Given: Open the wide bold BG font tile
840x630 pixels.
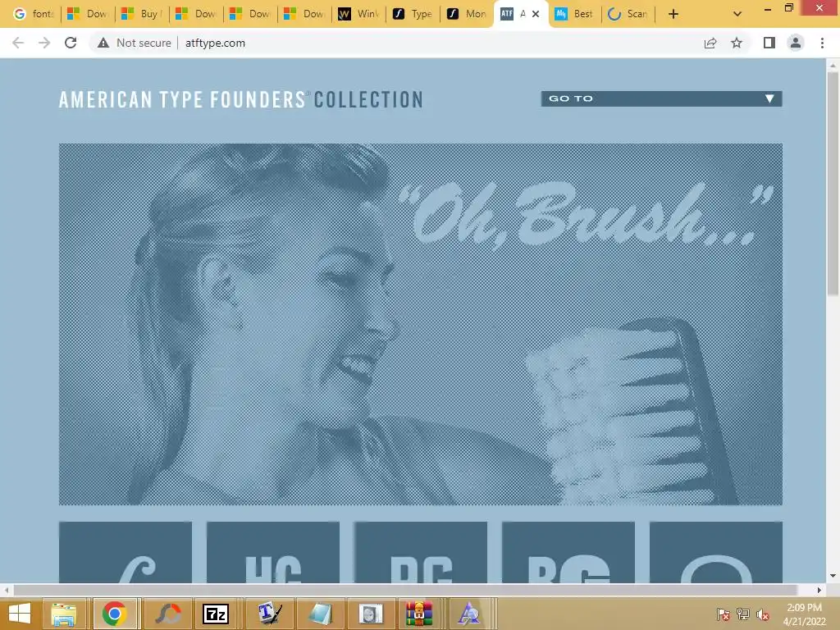Looking at the screenshot, I should [x=568, y=552].
